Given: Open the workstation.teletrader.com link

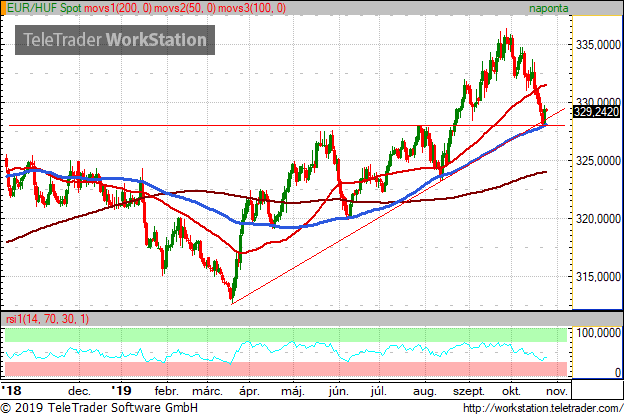Looking at the screenshot, I should pos(543,408).
